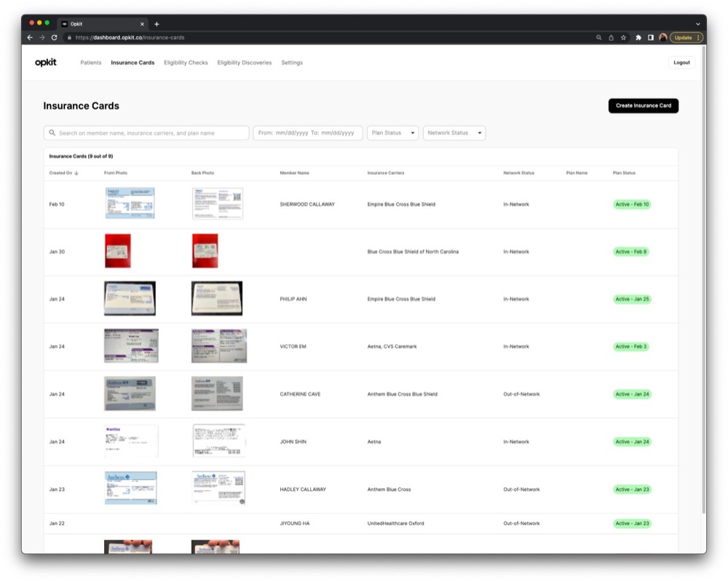
Task: Open Philip Ahn's back photo
Action: pyautogui.click(x=217, y=298)
